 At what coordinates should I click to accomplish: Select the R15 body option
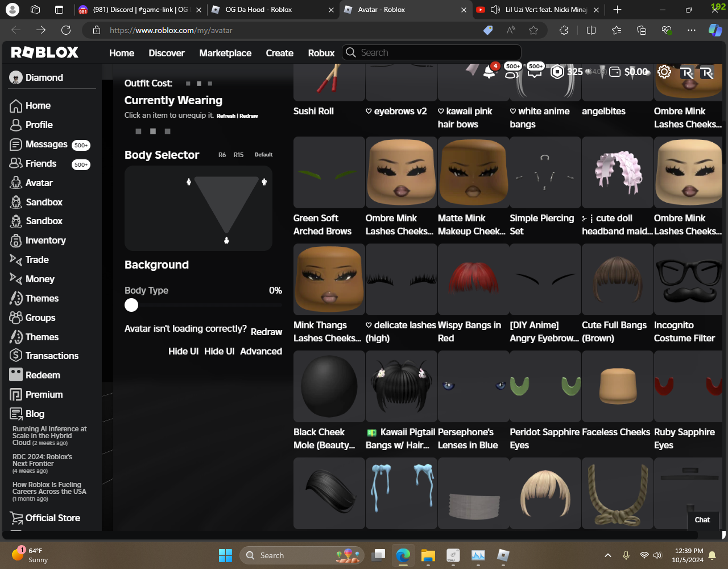pyautogui.click(x=238, y=155)
